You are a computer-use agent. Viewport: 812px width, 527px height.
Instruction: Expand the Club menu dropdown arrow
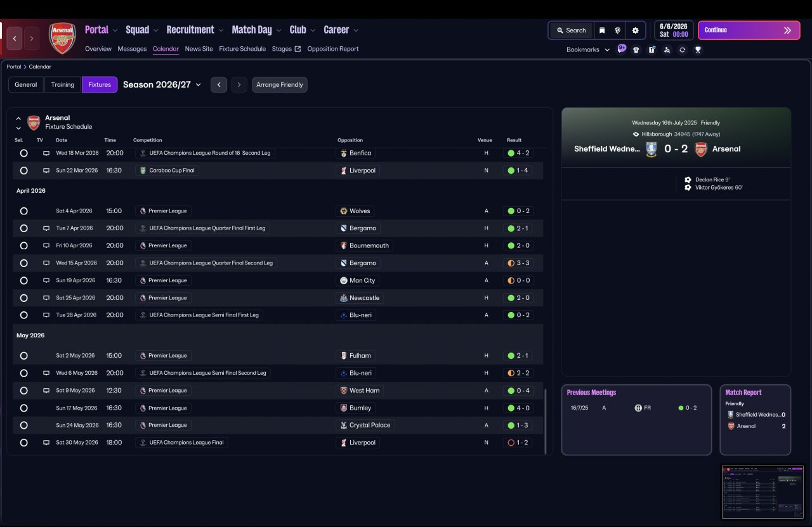[313, 30]
